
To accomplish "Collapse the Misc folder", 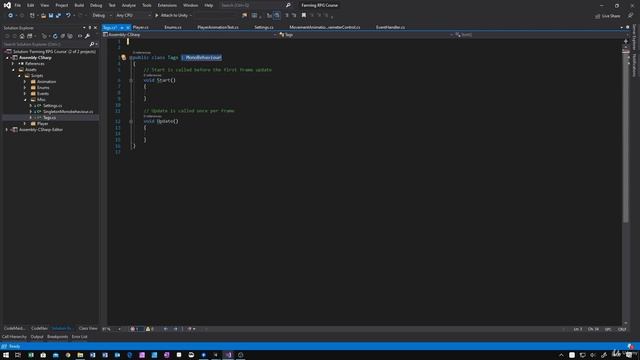I will pyautogui.click(x=25, y=100).
